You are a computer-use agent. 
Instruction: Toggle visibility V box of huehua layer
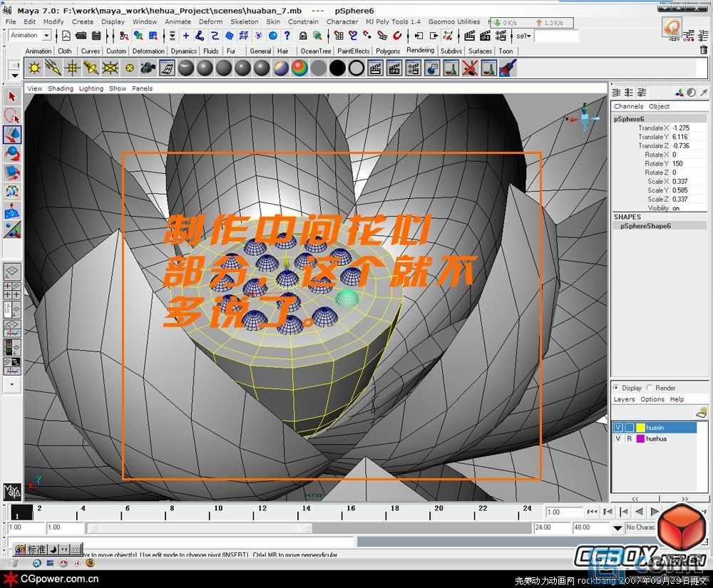(618, 439)
